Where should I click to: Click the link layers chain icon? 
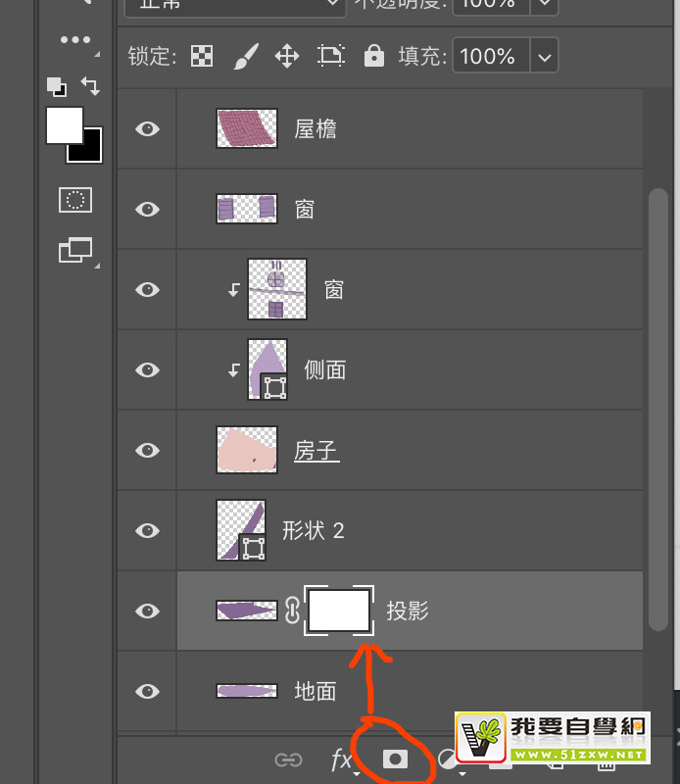click(x=287, y=759)
